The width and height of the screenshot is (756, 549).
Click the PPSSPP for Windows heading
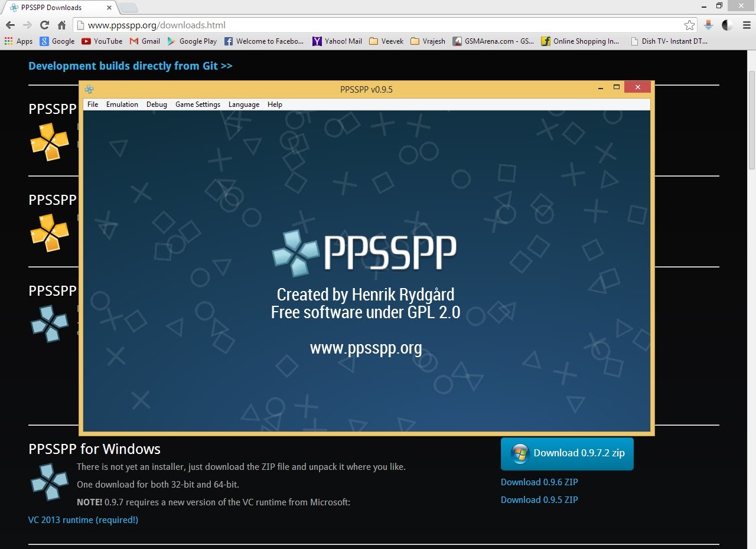click(94, 449)
